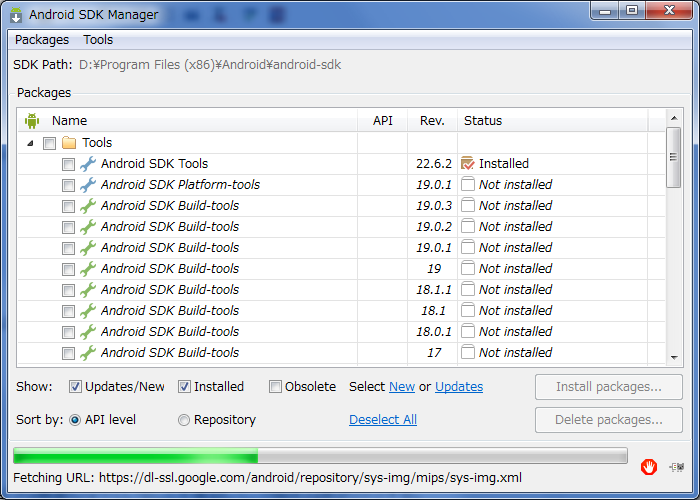Click the packages list vertical scrollbar thumb
Viewport: 700px width, 500px height.
pos(674,157)
